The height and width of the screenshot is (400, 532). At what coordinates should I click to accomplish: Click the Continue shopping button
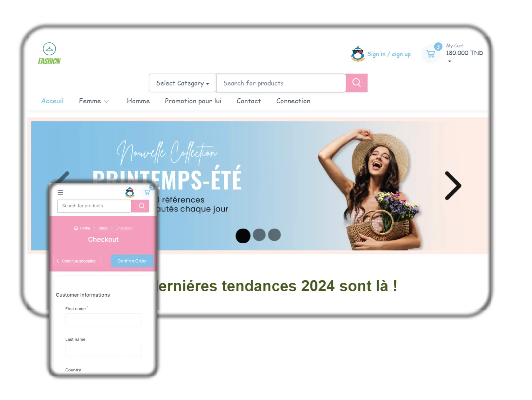(77, 260)
